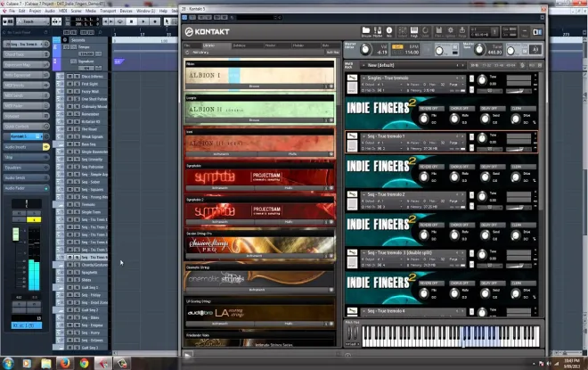
Task: Select the Object Selection arrow tool in Cubase
Action: [167, 21]
